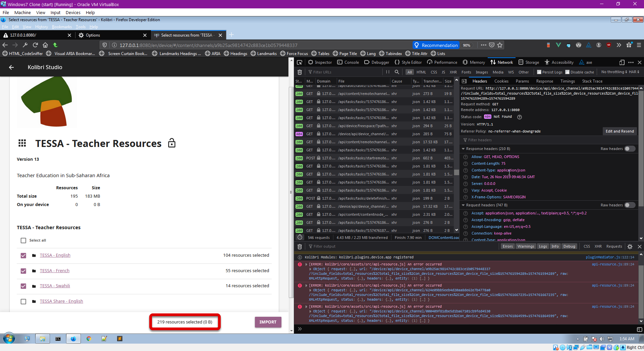The height and width of the screenshot is (351, 644).
Task: Open console settings gear icon
Action: [630, 247]
